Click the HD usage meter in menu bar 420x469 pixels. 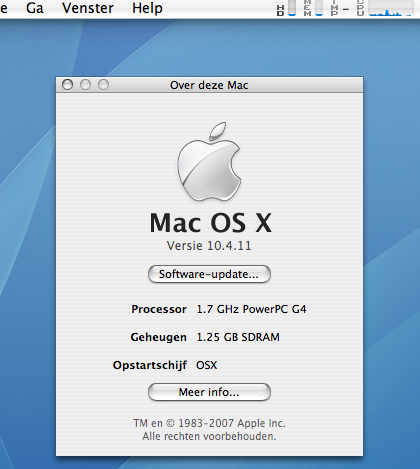click(x=286, y=8)
